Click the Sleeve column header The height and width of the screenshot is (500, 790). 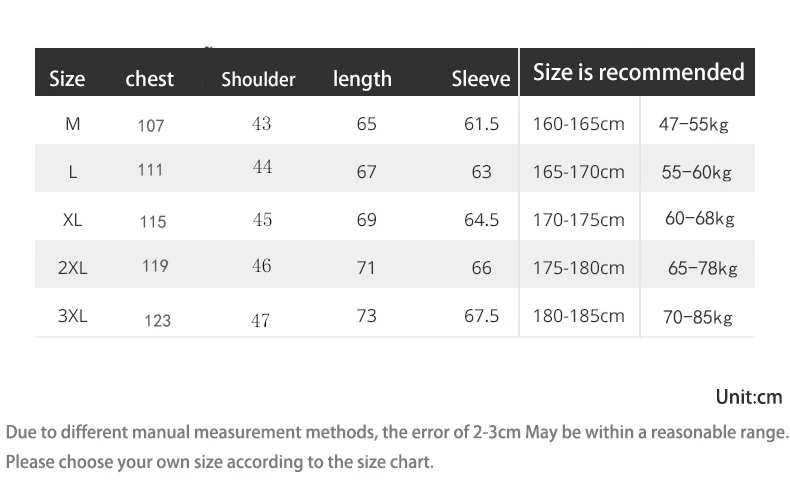(481, 79)
